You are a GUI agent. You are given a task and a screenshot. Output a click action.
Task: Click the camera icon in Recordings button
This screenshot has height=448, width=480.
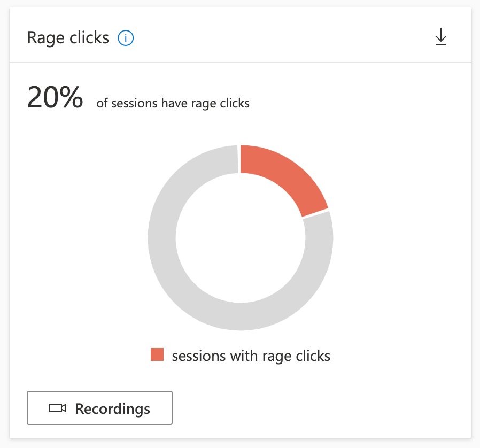coord(58,408)
